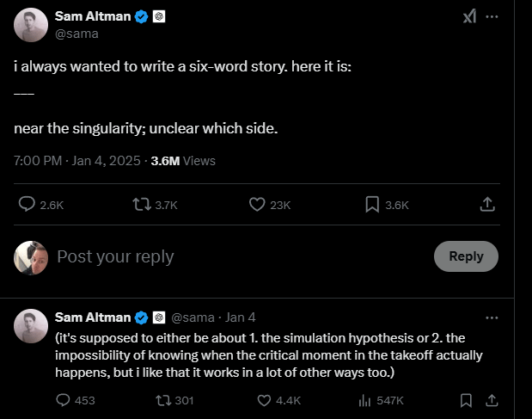
Task: View analytics showing 547K views
Action: (364, 400)
